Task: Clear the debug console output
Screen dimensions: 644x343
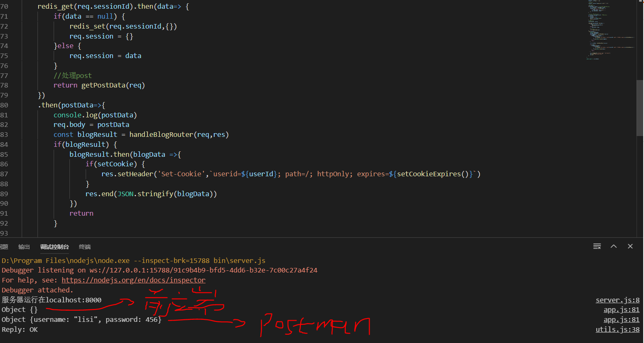Action: 597,246
